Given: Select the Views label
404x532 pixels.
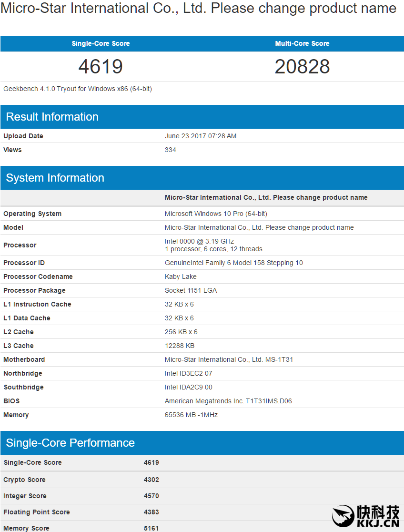Looking at the screenshot, I should click(x=12, y=150).
